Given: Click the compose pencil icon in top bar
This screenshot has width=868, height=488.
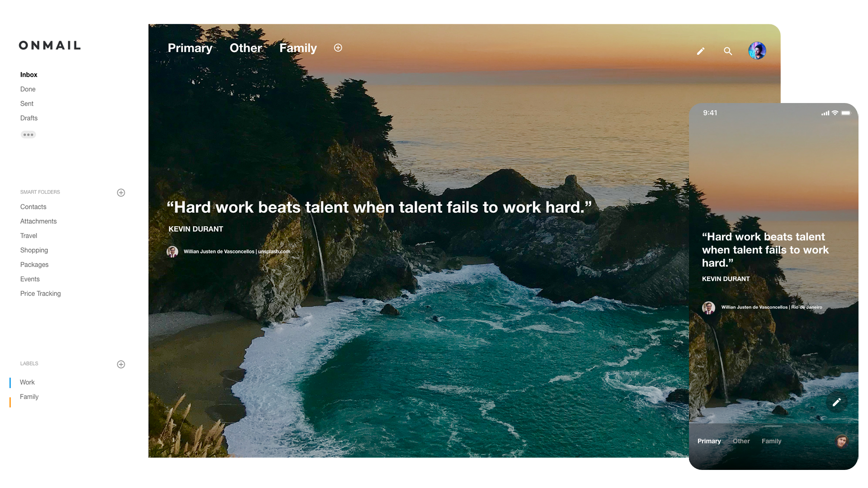Looking at the screenshot, I should pos(701,51).
